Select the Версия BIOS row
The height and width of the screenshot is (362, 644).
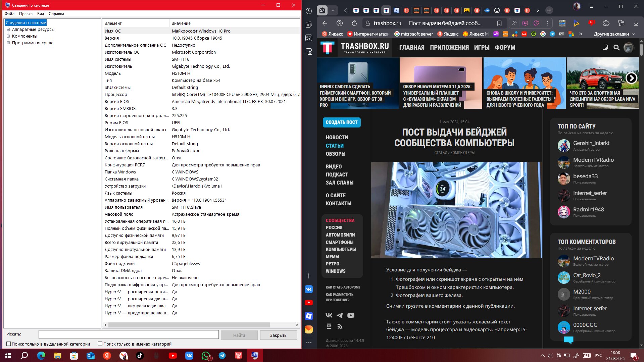point(201,101)
